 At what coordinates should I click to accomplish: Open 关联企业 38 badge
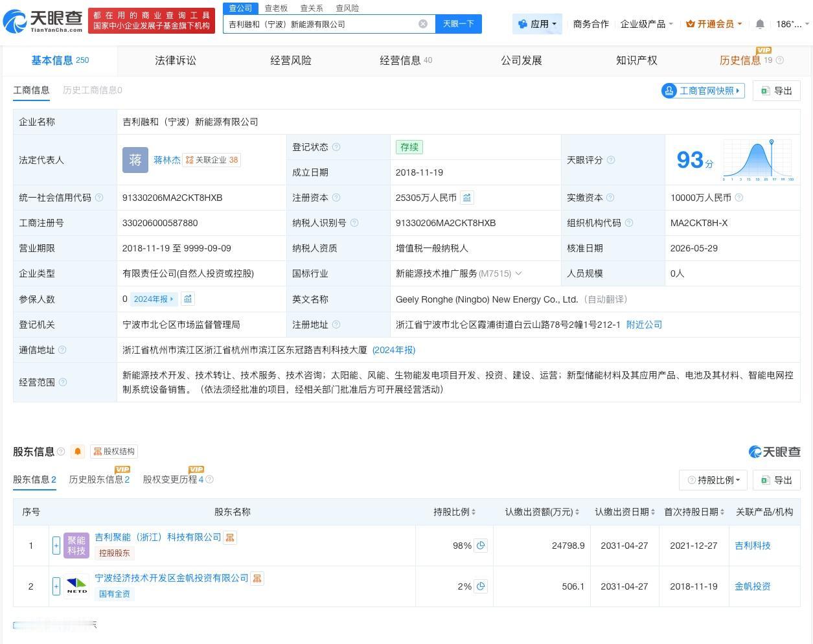tap(212, 160)
